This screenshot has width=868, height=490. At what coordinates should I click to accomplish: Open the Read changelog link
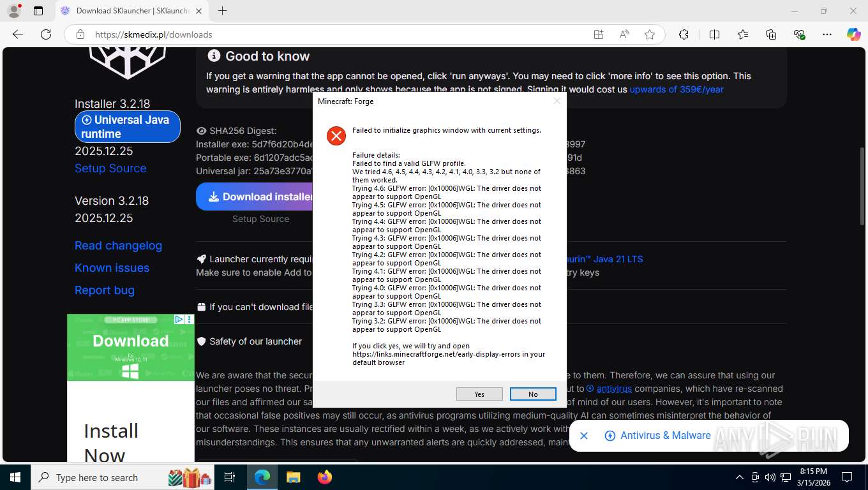[x=118, y=246]
